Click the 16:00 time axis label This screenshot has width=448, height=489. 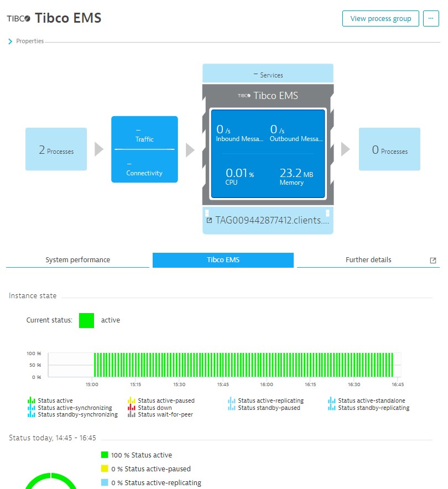(x=267, y=384)
